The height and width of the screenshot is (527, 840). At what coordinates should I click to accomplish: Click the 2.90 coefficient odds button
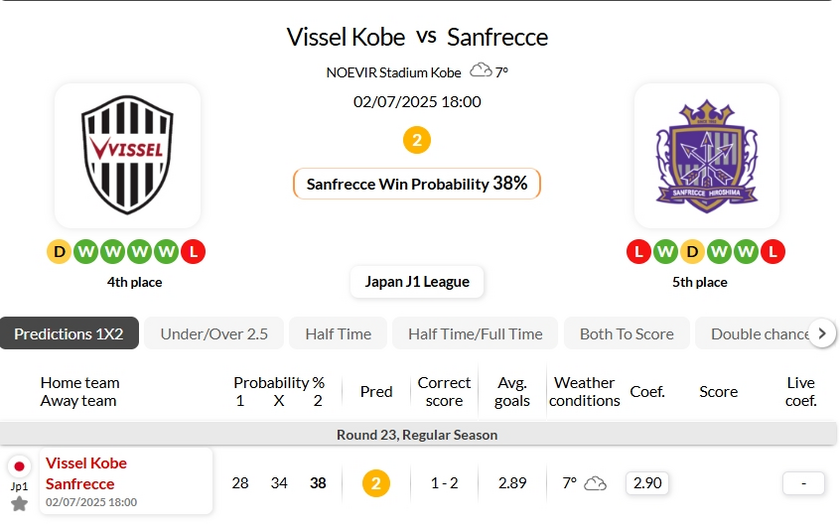click(647, 484)
